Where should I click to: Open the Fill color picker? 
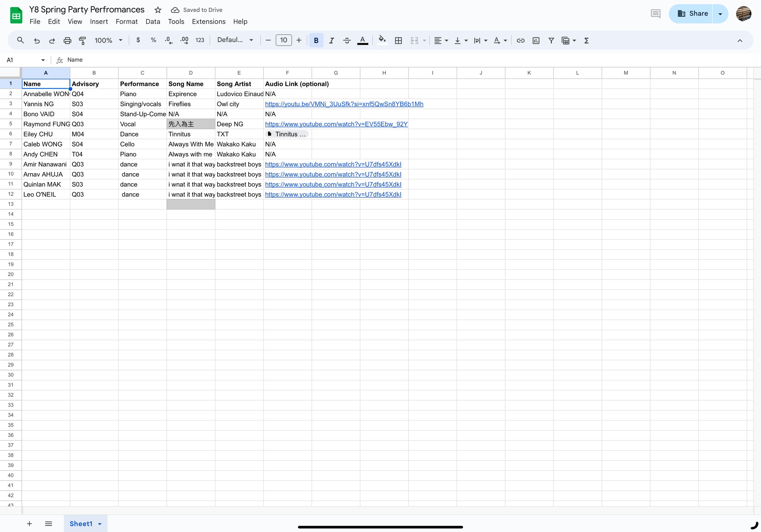[382, 40]
